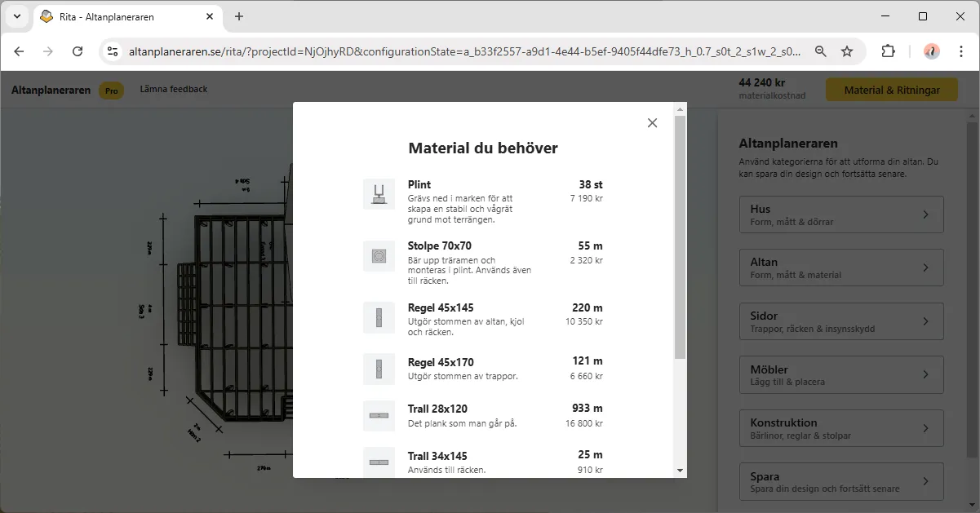980x513 pixels.
Task: Expand the Konstruktion category
Action: [840, 428]
